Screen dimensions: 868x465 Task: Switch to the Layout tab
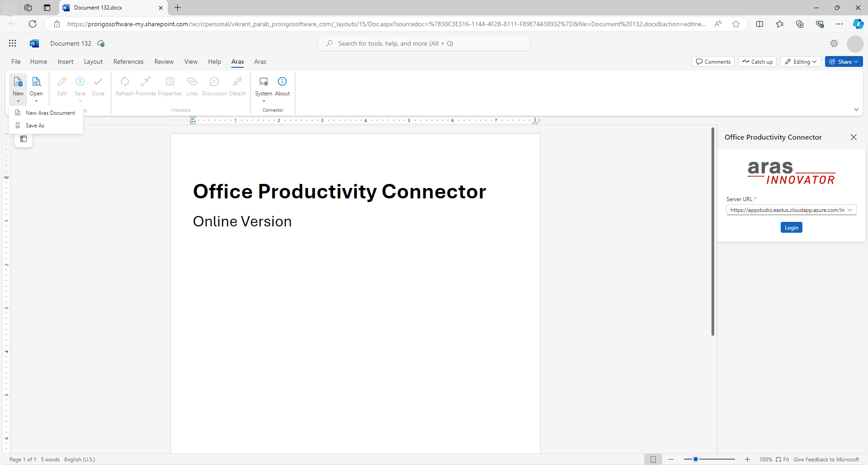[93, 61]
